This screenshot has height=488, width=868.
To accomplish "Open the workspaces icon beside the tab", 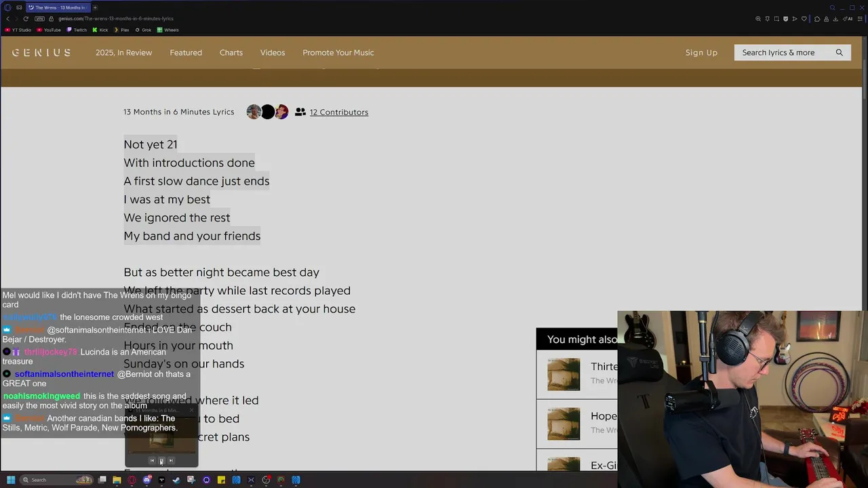I will tap(19, 7).
